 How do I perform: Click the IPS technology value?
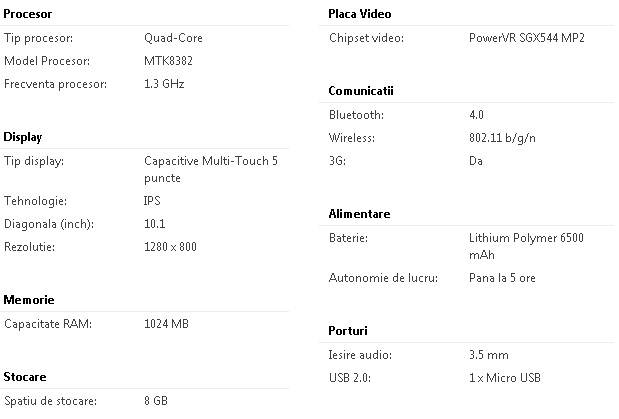(x=153, y=201)
